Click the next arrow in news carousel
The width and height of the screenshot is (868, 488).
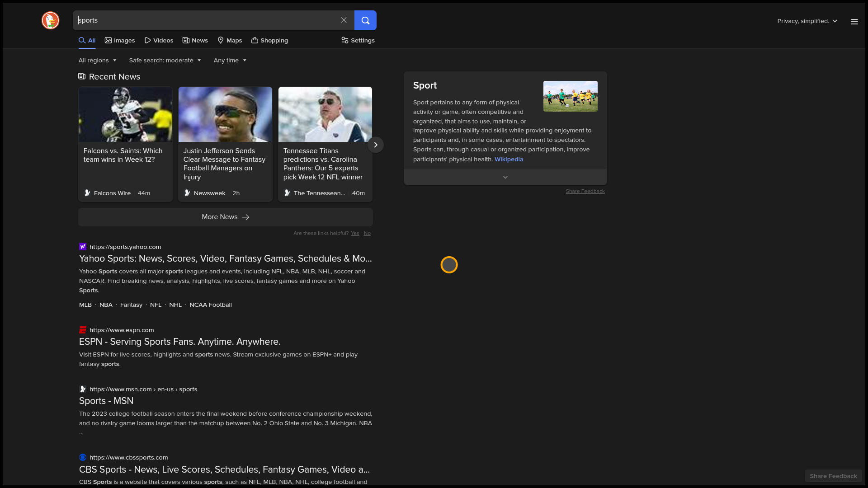(x=375, y=145)
